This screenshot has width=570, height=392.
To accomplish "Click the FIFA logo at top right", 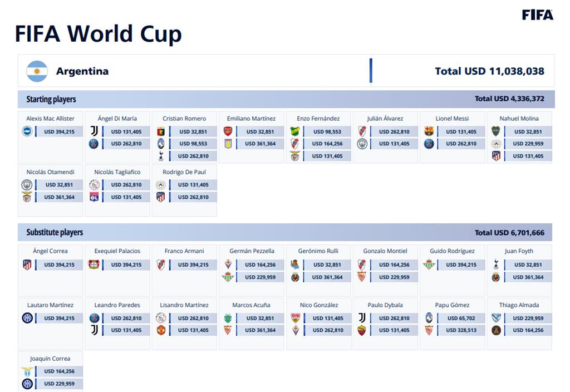I will pos(538,15).
